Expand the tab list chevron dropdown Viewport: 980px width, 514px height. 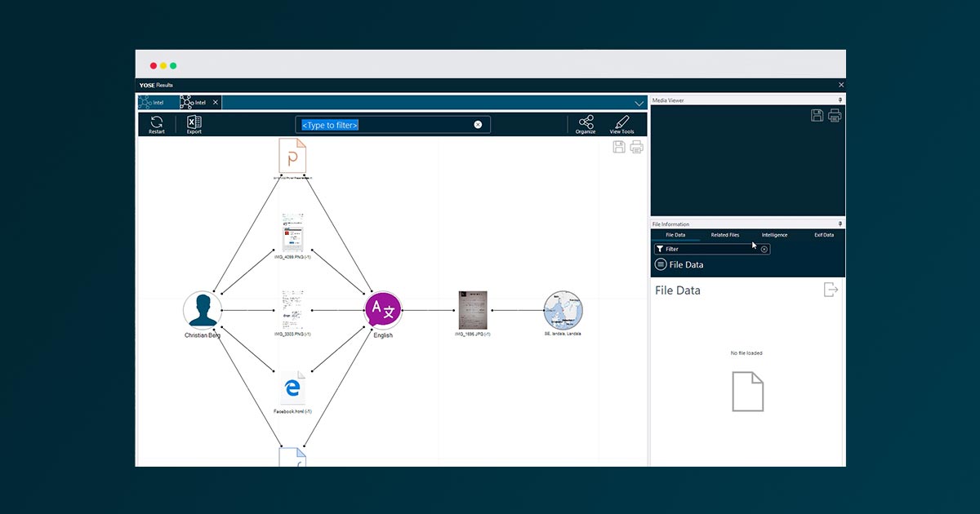coord(639,104)
